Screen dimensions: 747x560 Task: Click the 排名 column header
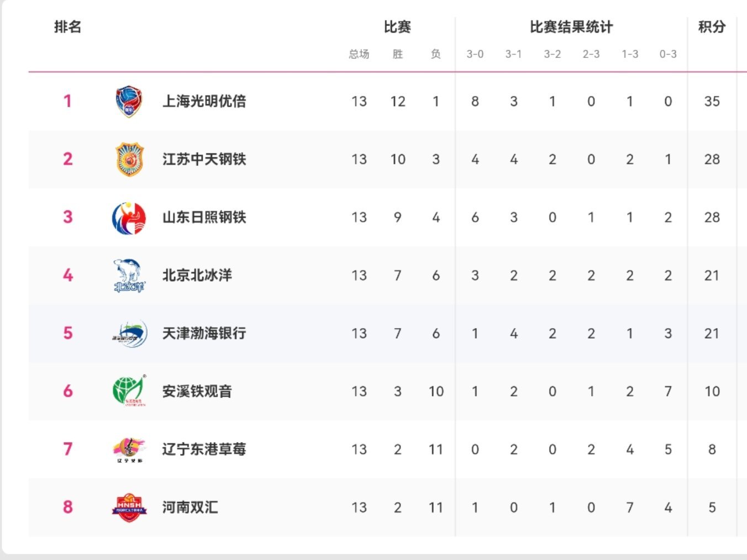67,27
